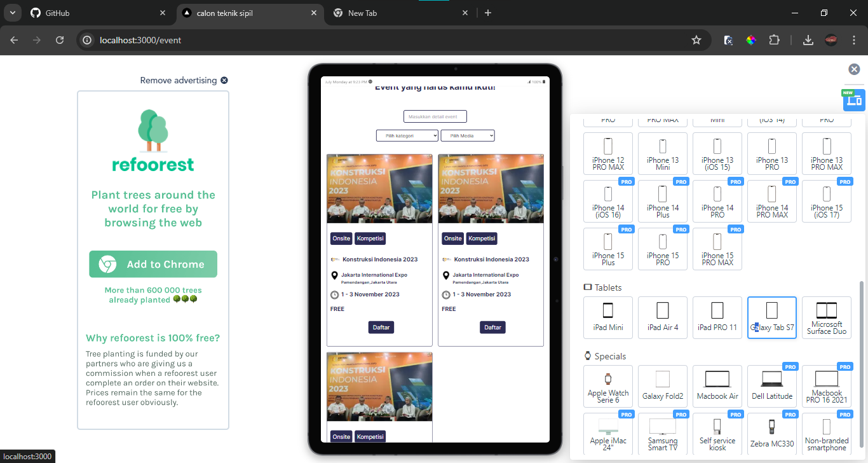This screenshot has height=463, width=868.
Task: Select the iPhone 13 PRO MAX device
Action: (827, 153)
